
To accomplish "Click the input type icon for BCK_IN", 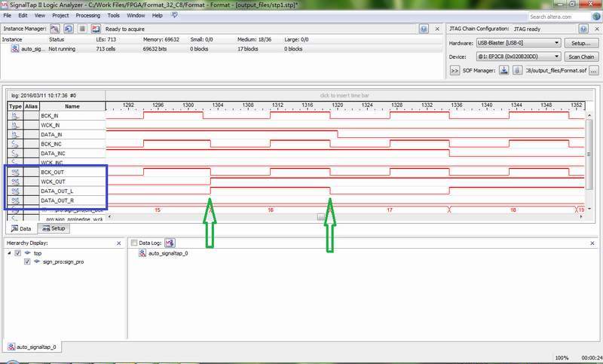I will point(15,115).
